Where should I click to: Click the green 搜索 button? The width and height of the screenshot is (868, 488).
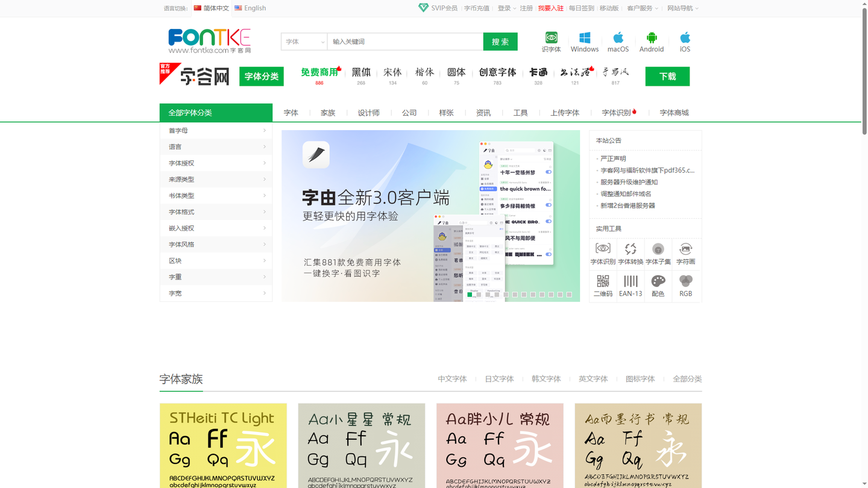click(x=500, y=42)
